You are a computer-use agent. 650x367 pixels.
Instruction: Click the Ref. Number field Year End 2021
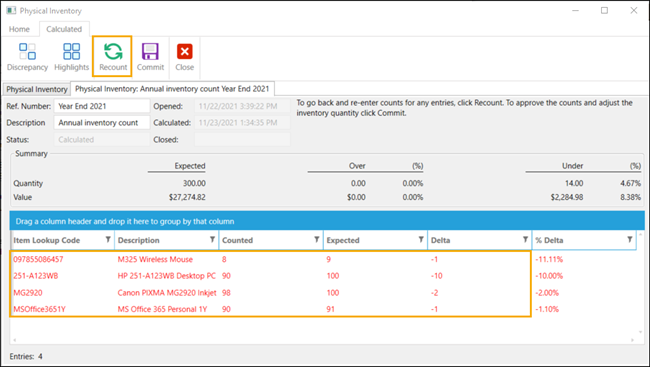(102, 106)
